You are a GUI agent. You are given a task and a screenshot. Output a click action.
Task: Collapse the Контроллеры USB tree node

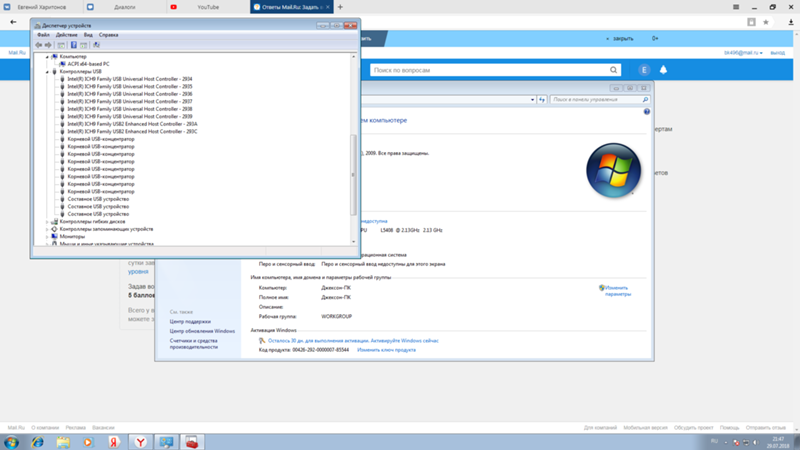pyautogui.click(x=47, y=72)
